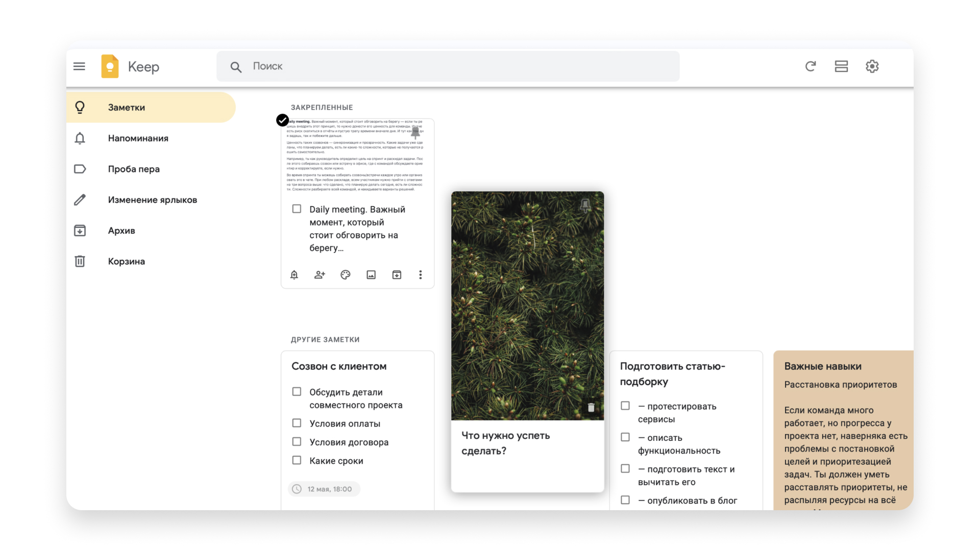Deselect the Daily meeting note checkmark
This screenshot has height=551, width=980.
click(x=282, y=120)
